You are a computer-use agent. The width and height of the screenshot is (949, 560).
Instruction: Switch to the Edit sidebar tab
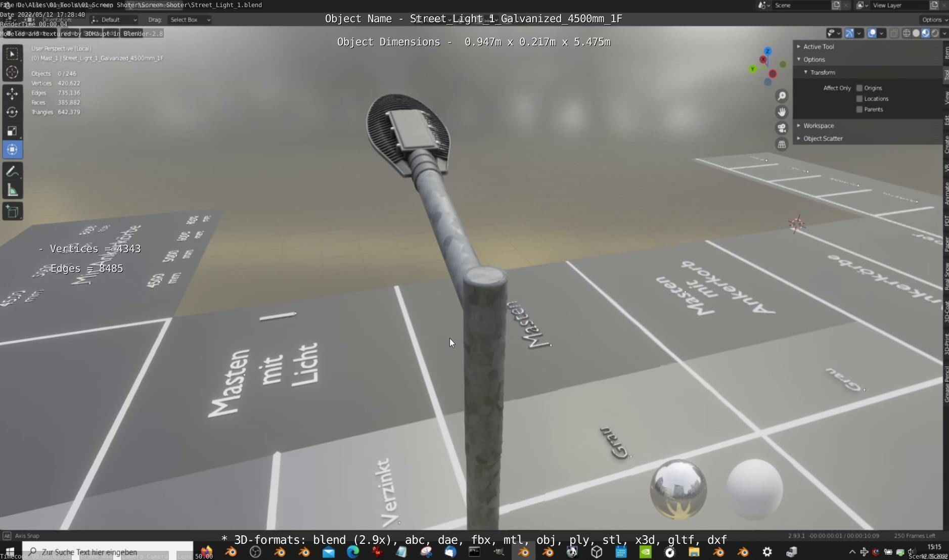point(946,120)
